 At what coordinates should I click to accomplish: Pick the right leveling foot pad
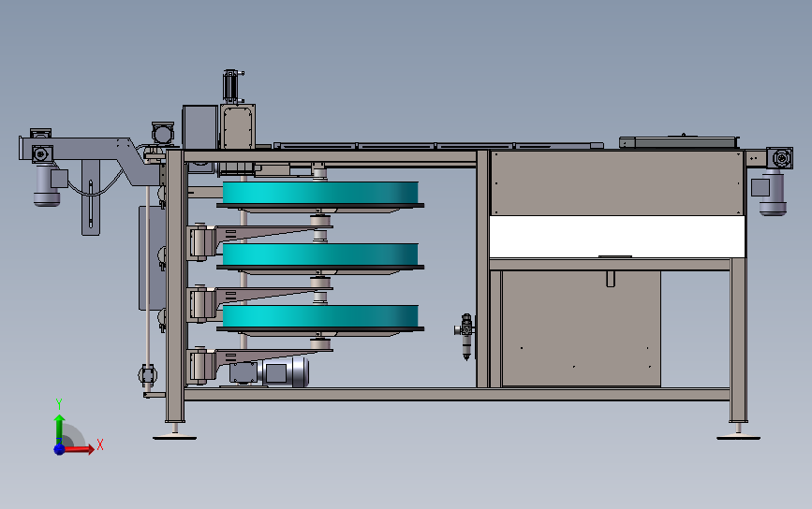tap(738, 438)
